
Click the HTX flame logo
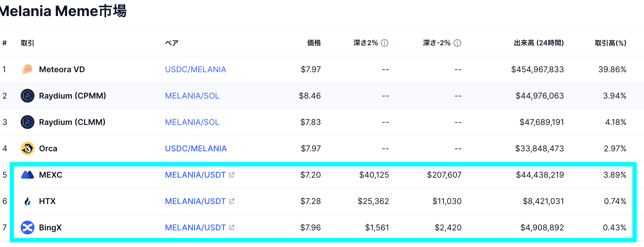pos(28,201)
